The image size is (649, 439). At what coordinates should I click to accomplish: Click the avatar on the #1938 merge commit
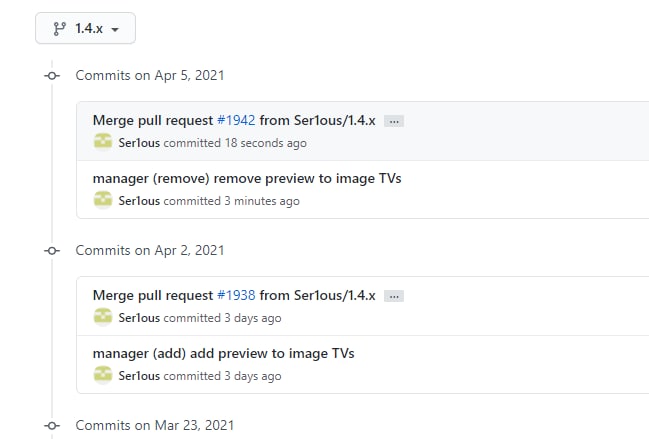click(x=103, y=317)
